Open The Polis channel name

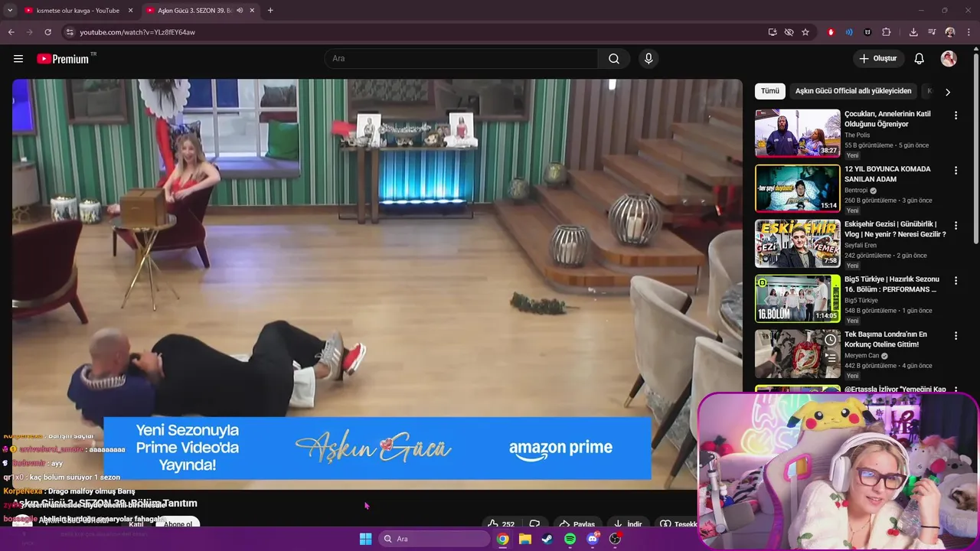pyautogui.click(x=857, y=135)
